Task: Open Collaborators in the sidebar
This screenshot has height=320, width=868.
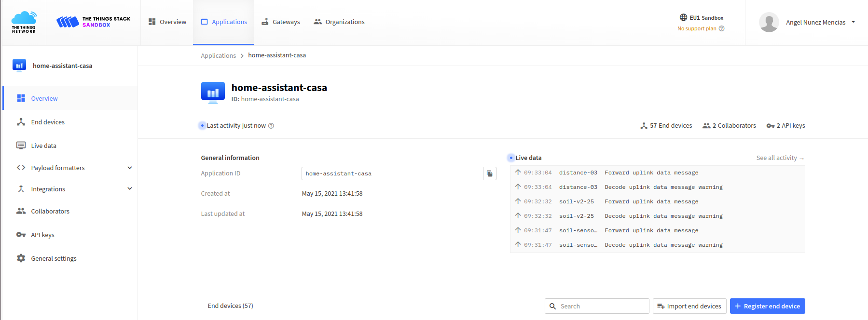Action: click(50, 211)
